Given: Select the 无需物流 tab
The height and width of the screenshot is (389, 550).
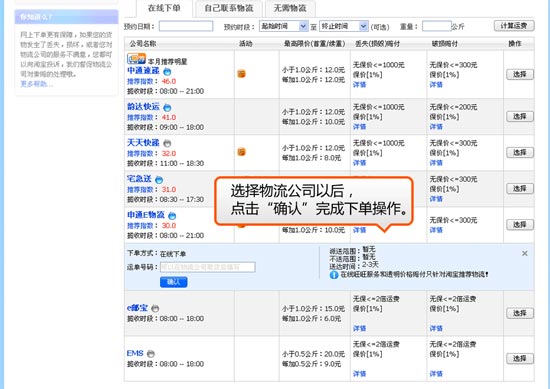Looking at the screenshot, I should [x=290, y=8].
